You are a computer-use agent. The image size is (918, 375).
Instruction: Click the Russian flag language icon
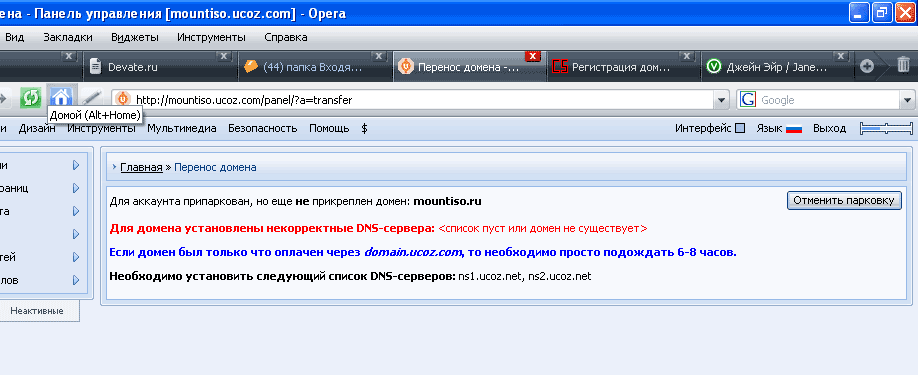(793, 129)
